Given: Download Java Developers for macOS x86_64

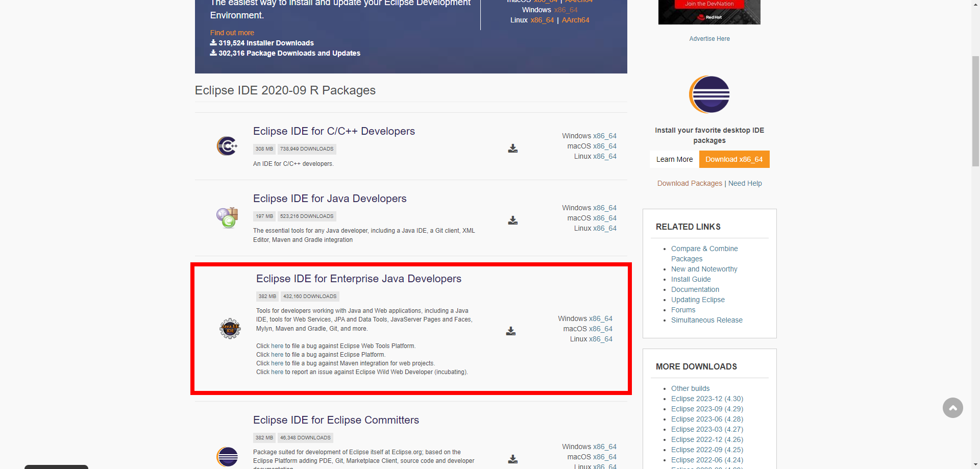Looking at the screenshot, I should pos(604,218).
